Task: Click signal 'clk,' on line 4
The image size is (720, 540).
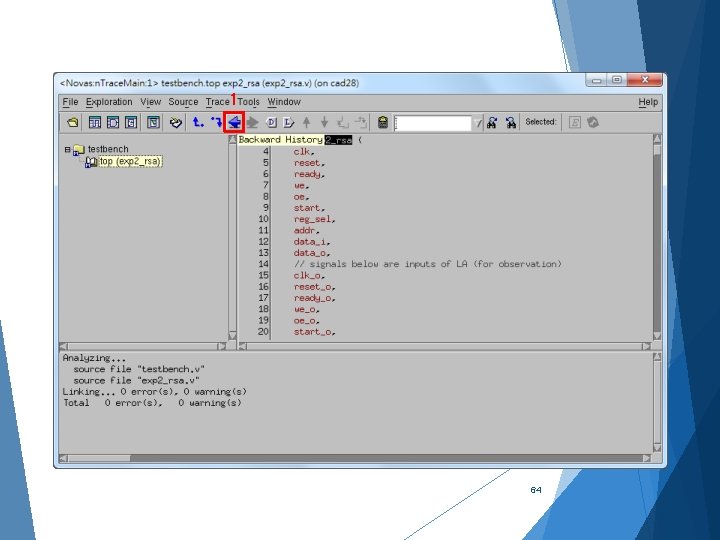Action: pyautogui.click(x=304, y=152)
